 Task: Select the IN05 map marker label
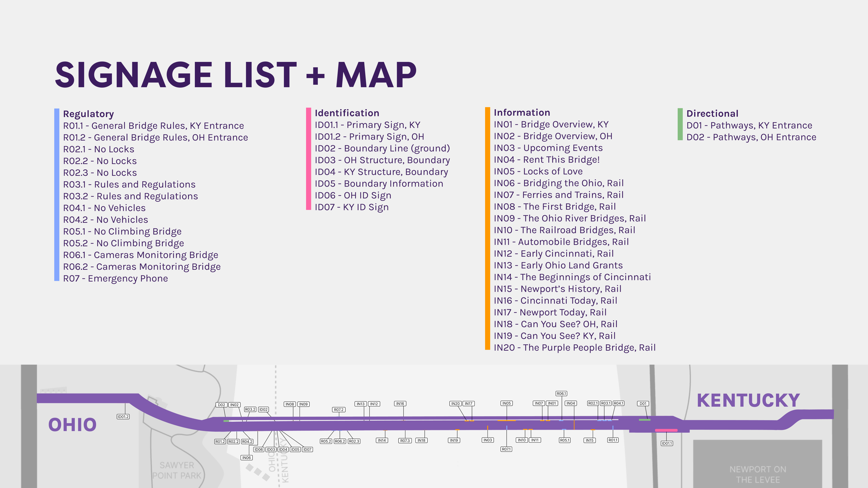click(506, 403)
